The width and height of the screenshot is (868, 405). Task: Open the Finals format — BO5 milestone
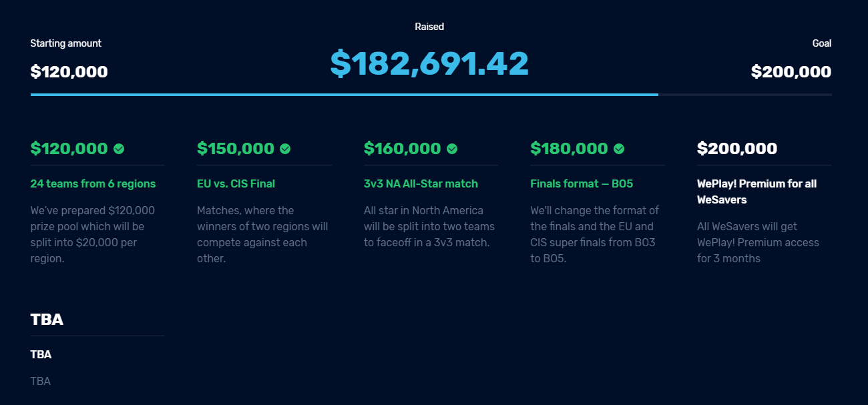(582, 183)
